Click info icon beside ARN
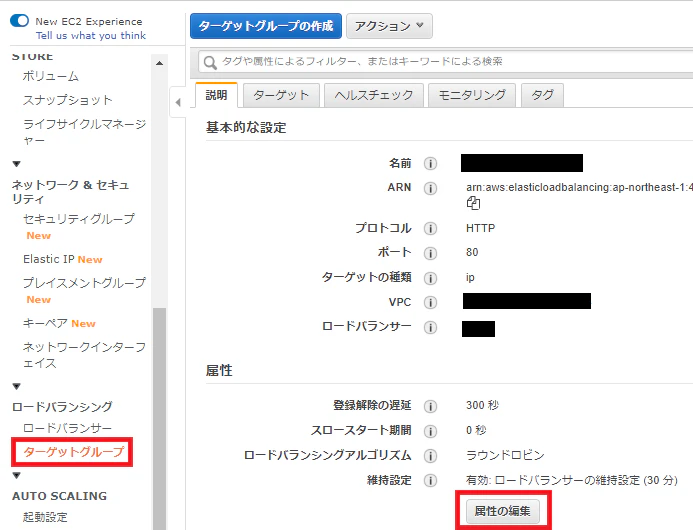Image resolution: width=693 pixels, height=530 pixels. [x=430, y=188]
